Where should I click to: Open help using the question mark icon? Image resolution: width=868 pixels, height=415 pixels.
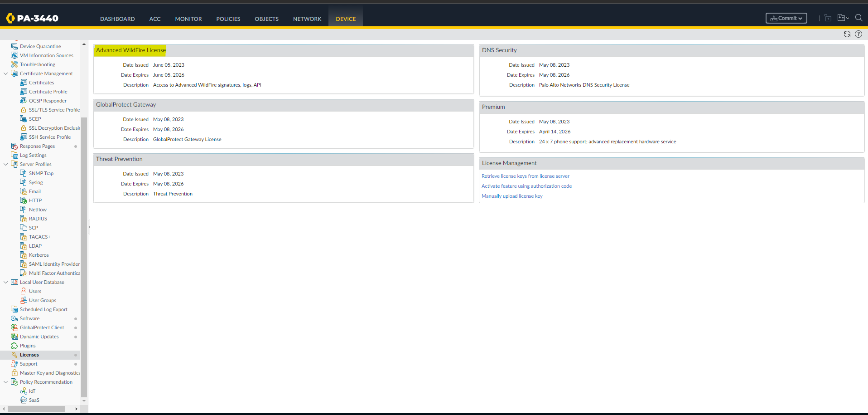pyautogui.click(x=858, y=34)
